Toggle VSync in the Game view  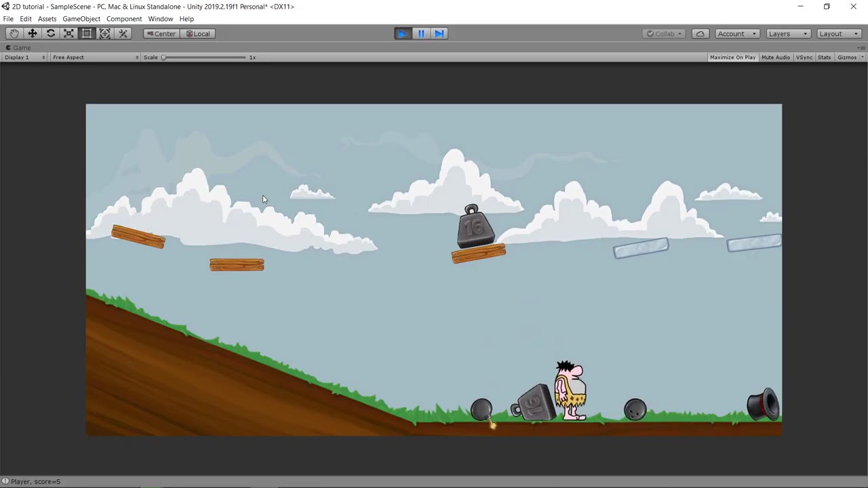(804, 57)
